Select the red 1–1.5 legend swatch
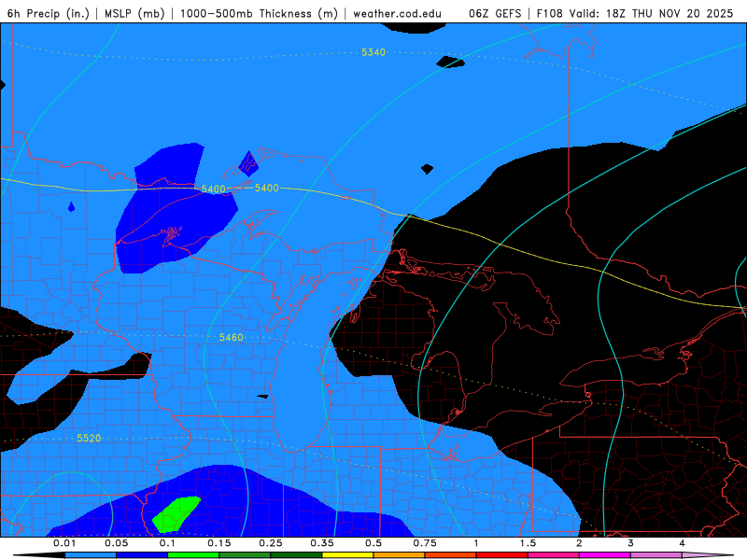 pyautogui.click(x=502, y=555)
